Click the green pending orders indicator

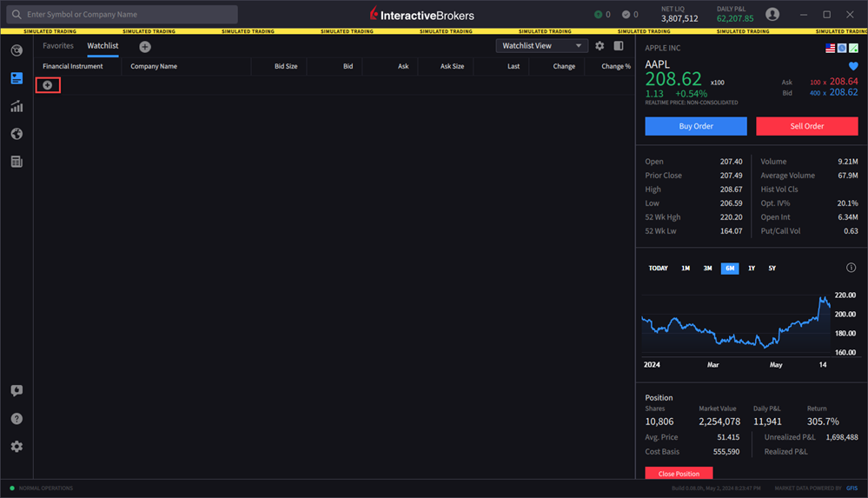tap(598, 15)
